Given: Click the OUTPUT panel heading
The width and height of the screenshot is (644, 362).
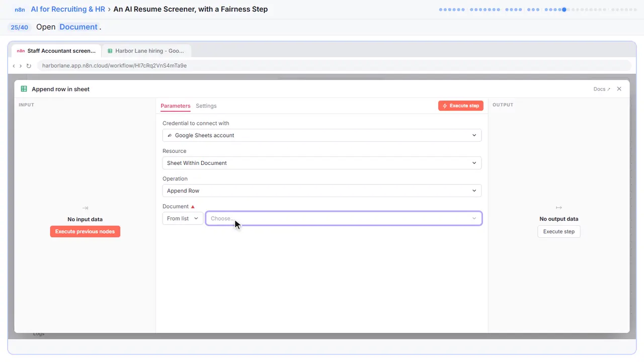Looking at the screenshot, I should pyautogui.click(x=503, y=105).
